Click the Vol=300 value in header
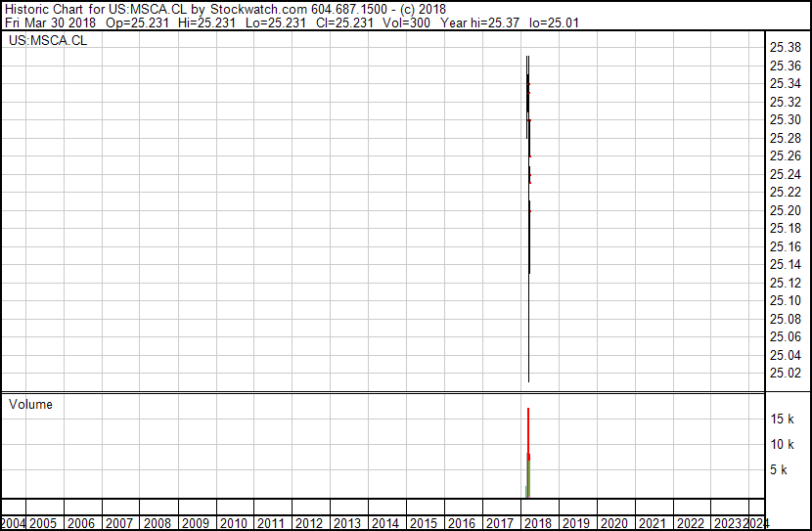This screenshot has width=812, height=531. point(406,22)
